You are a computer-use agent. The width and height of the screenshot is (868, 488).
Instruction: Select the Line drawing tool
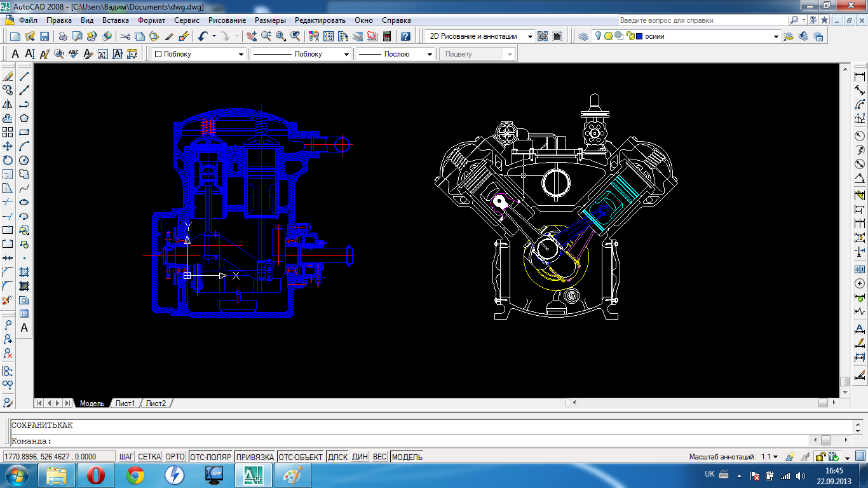click(24, 76)
